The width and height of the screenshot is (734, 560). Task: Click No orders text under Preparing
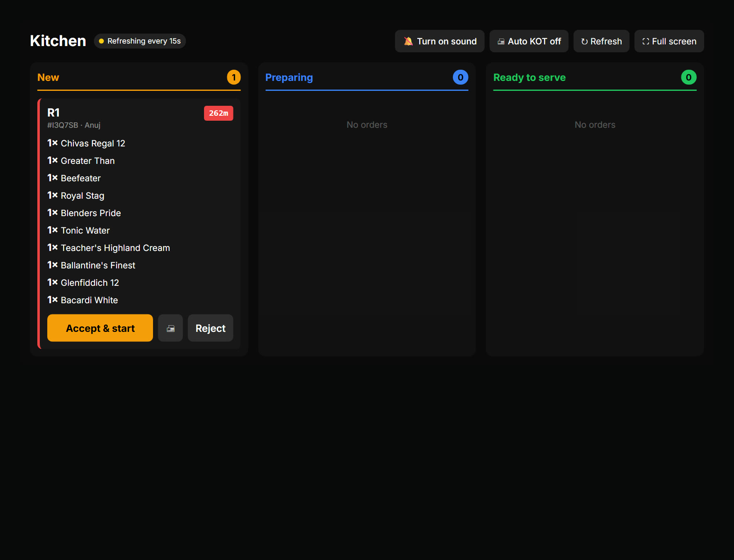pos(367,125)
